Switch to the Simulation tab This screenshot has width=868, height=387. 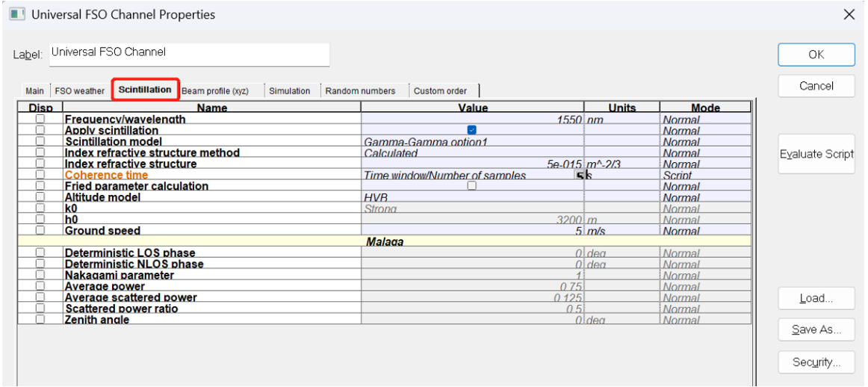click(289, 91)
